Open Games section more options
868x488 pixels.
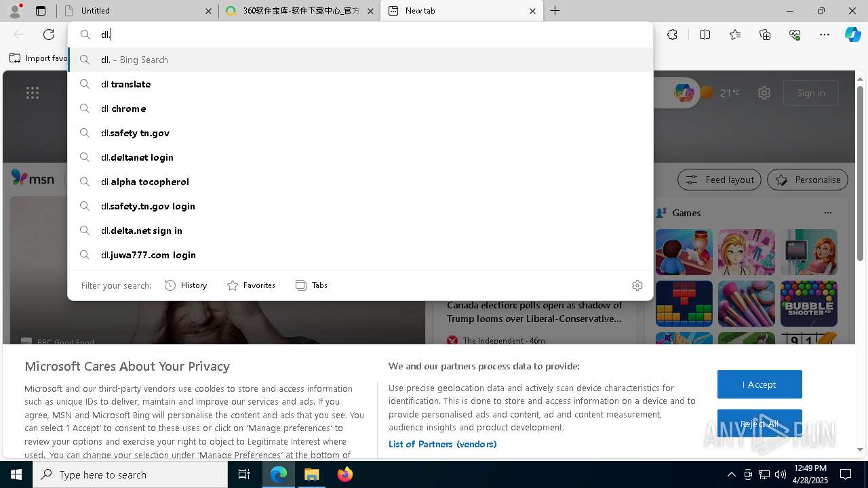827,213
